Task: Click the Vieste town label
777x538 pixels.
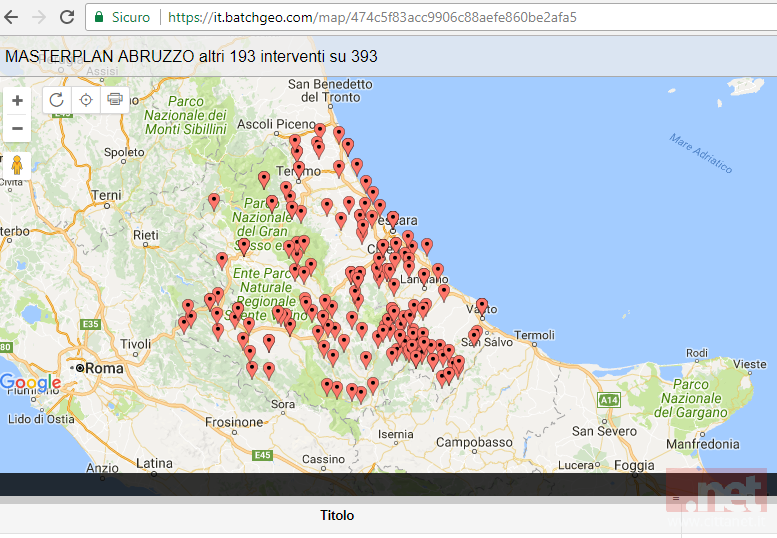Action: coord(750,364)
